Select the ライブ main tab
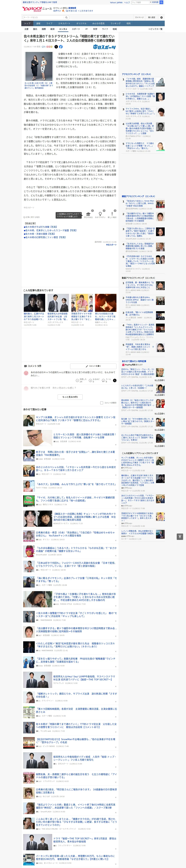186x868 pixels. click(49, 23)
